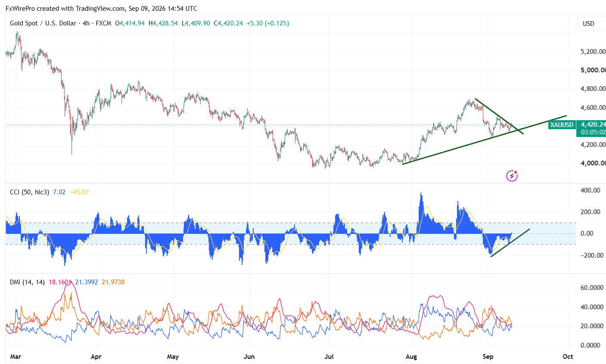Click the Sep marker on time axis
The image size is (606, 364).
[488, 357]
